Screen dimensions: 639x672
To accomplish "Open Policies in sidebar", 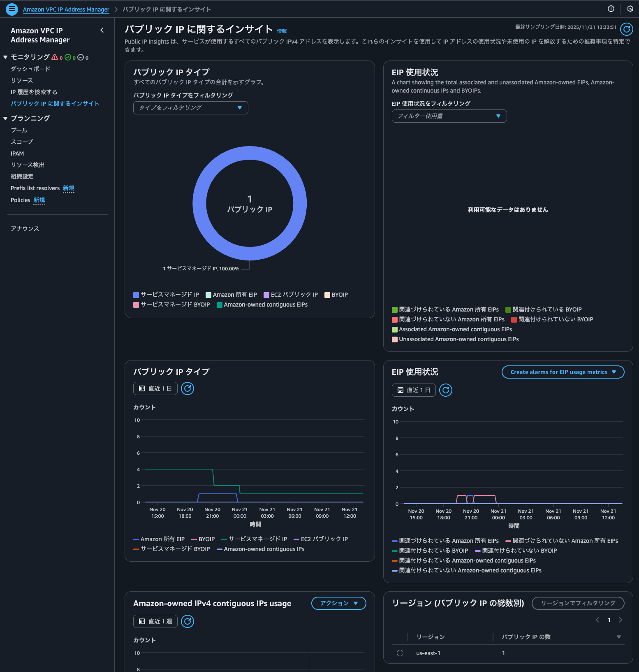I will [21, 200].
